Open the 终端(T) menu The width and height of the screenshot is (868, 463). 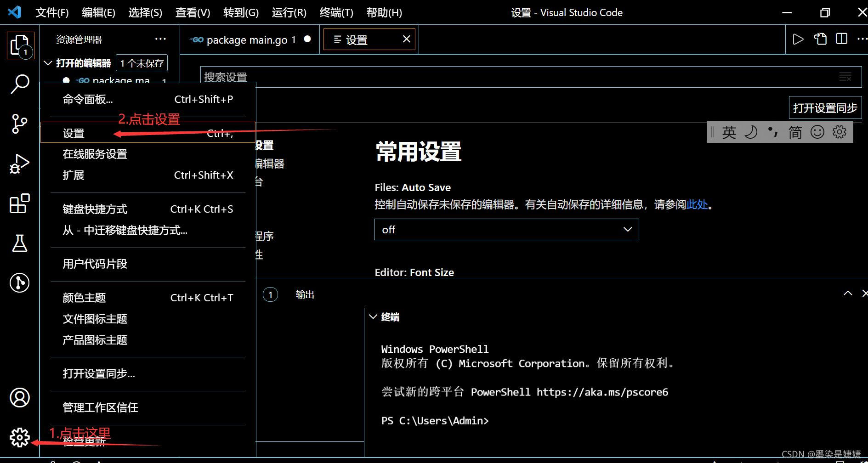click(336, 12)
